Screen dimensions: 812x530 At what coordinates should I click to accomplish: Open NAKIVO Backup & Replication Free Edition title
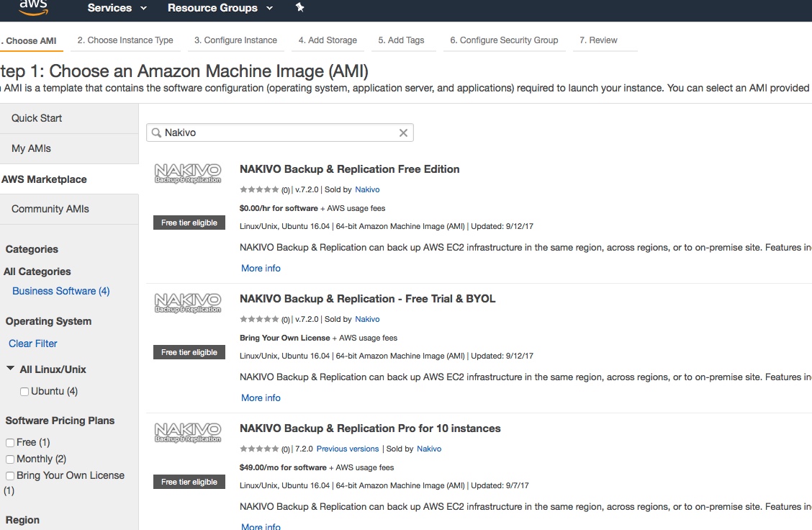tap(350, 169)
